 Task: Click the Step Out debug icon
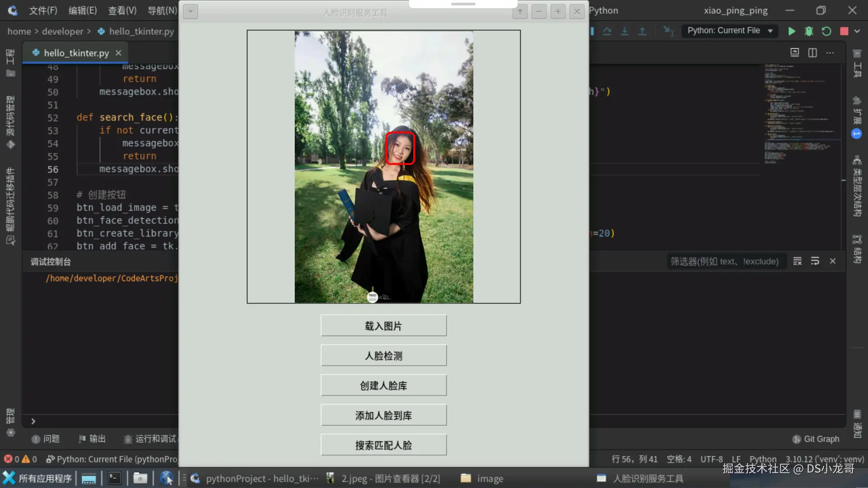tap(642, 31)
